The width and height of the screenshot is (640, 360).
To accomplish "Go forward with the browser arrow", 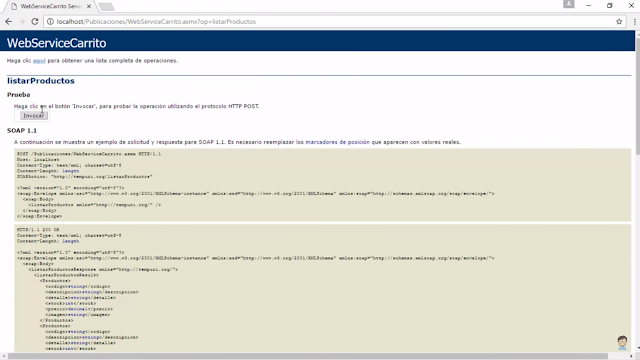I will coord(22,22).
